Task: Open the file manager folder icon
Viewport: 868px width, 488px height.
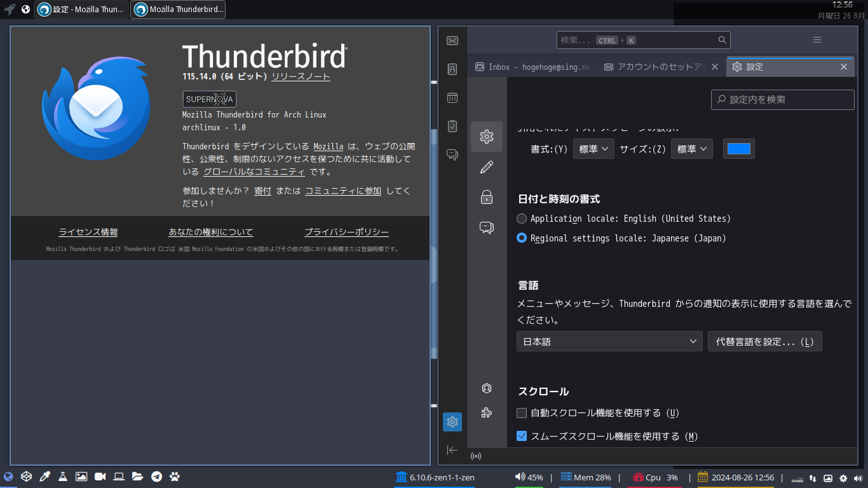Action: pyautogui.click(x=137, y=477)
